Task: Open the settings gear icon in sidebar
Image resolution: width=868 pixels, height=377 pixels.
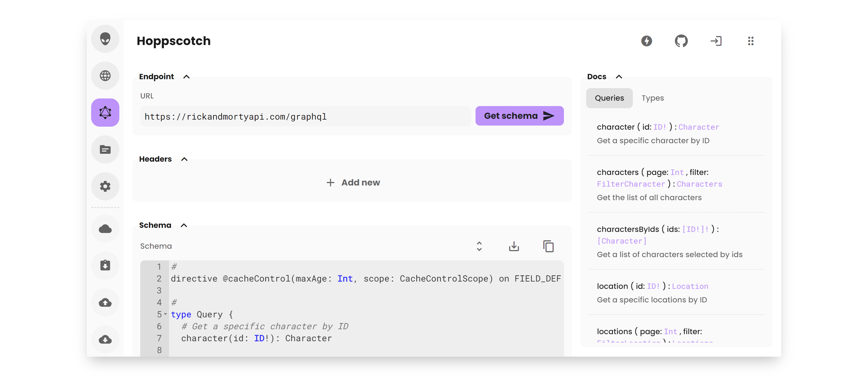Action: pos(105,186)
